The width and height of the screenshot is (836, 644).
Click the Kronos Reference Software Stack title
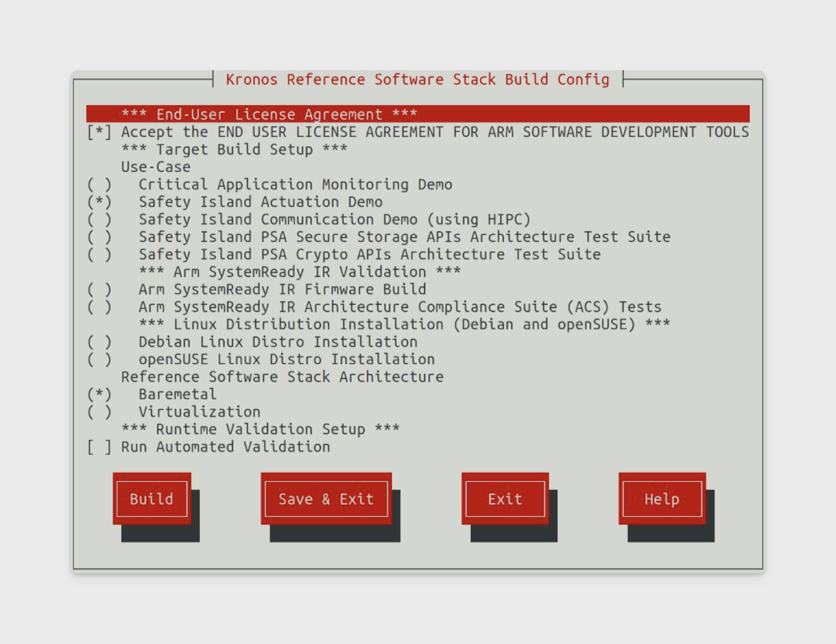click(418, 79)
